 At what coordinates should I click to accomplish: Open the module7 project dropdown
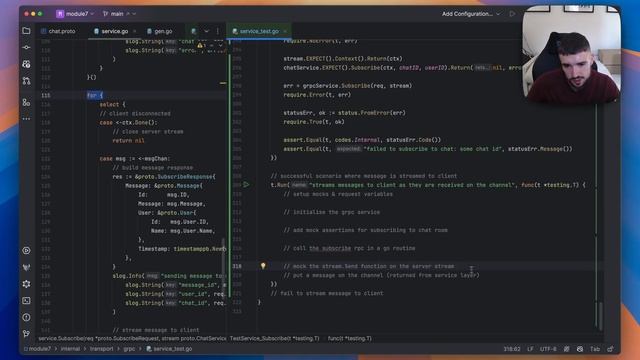[x=79, y=14]
